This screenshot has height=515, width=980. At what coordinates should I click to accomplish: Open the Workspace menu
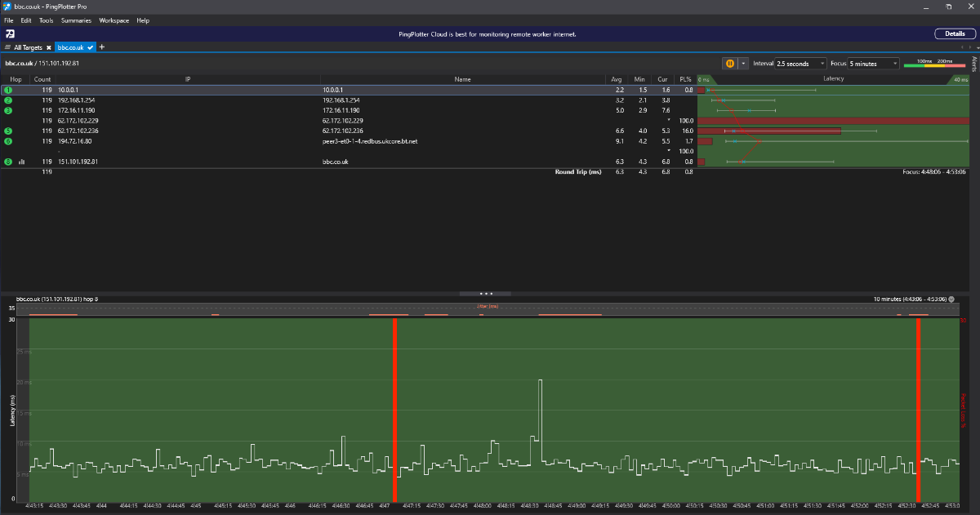pyautogui.click(x=114, y=20)
